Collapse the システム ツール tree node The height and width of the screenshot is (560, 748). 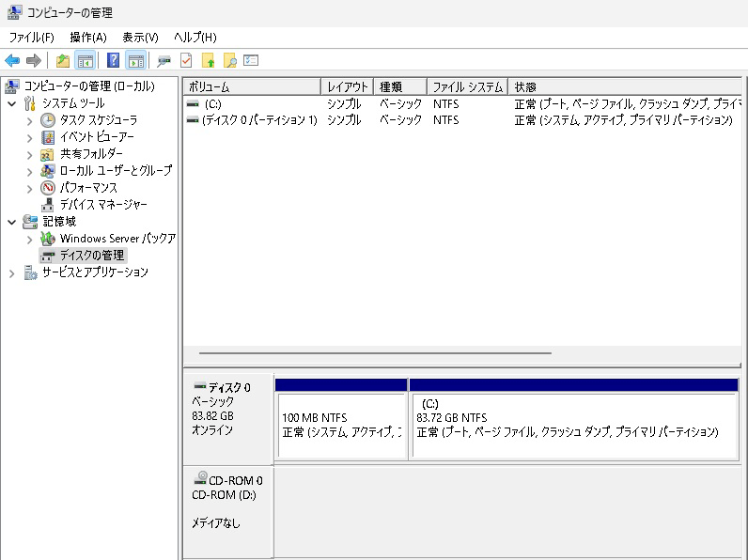11,103
